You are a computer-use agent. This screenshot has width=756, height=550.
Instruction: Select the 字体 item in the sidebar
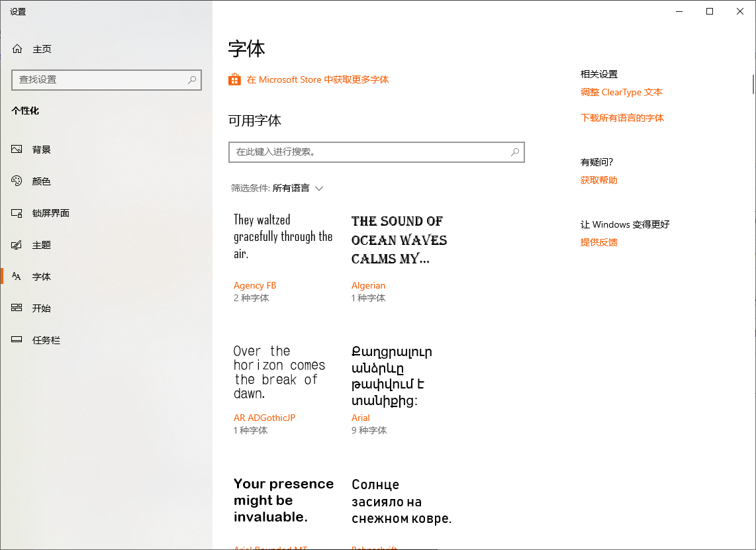pos(41,277)
